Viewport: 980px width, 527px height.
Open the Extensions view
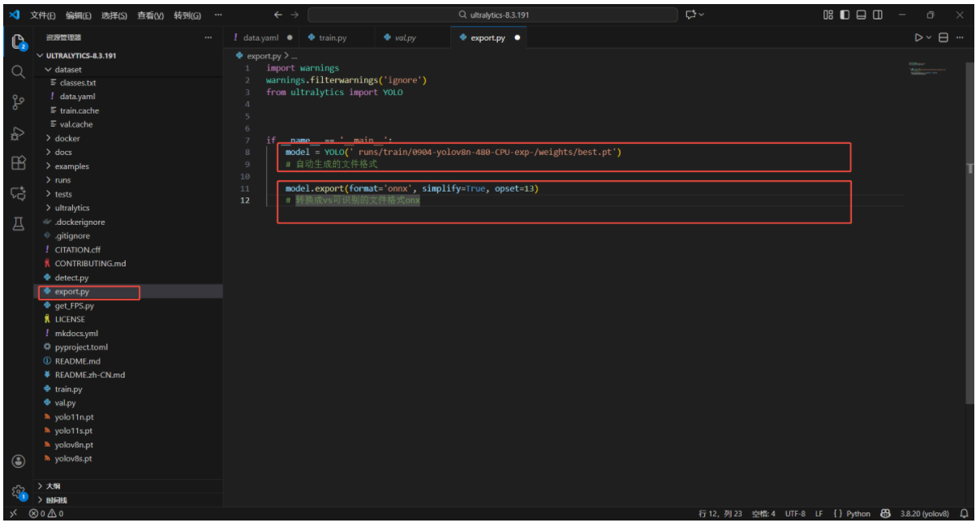18,163
